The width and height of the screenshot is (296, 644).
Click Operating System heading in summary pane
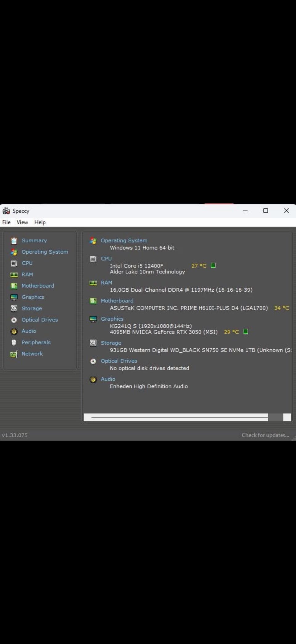(124, 240)
